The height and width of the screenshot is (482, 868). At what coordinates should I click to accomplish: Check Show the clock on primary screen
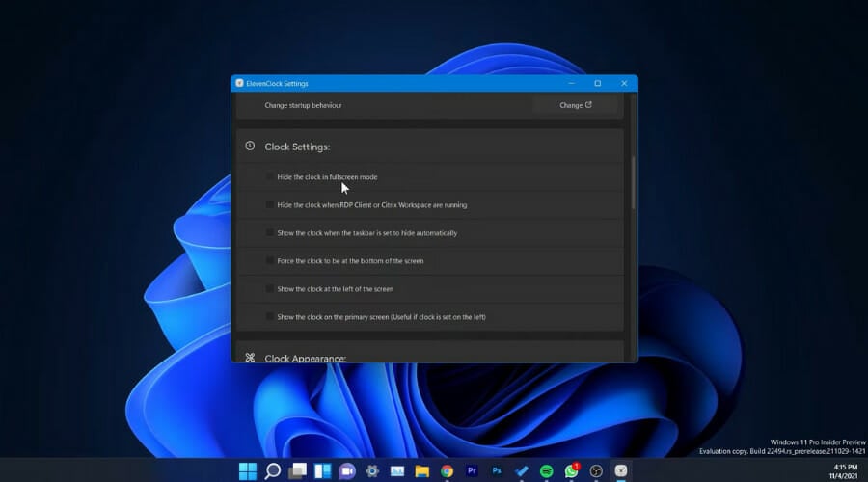click(270, 317)
